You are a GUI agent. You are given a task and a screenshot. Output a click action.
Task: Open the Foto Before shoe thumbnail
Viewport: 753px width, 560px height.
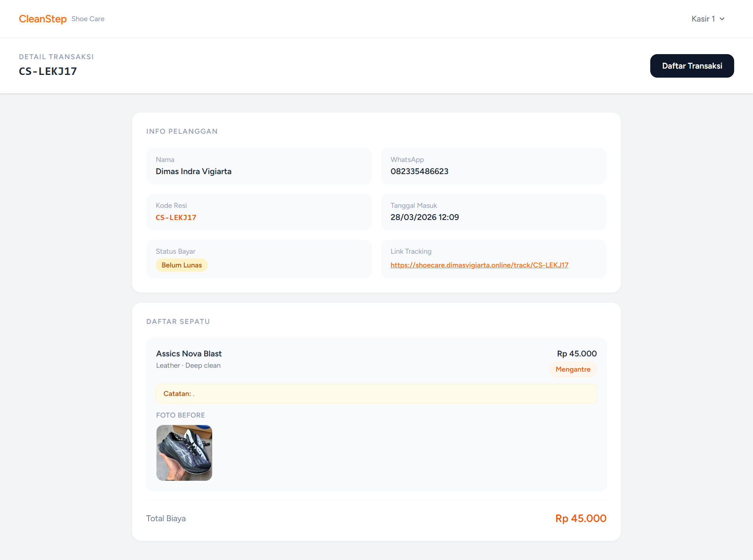(x=184, y=453)
